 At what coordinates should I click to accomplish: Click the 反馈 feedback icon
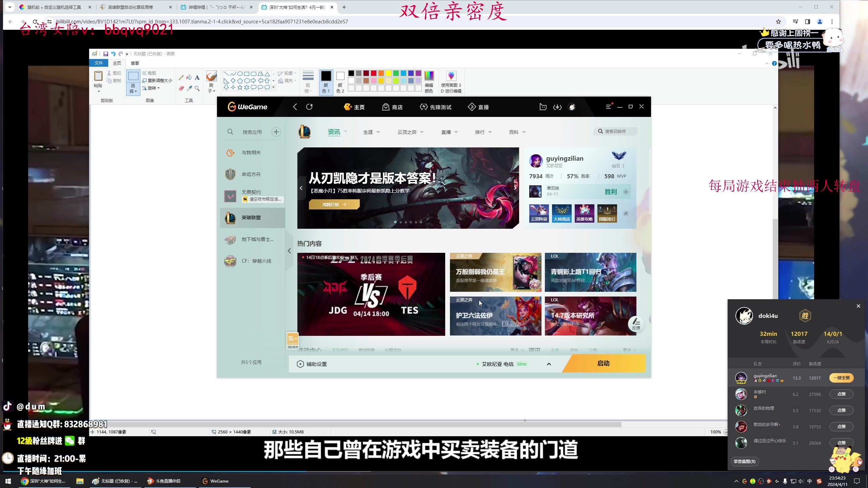pos(636,324)
